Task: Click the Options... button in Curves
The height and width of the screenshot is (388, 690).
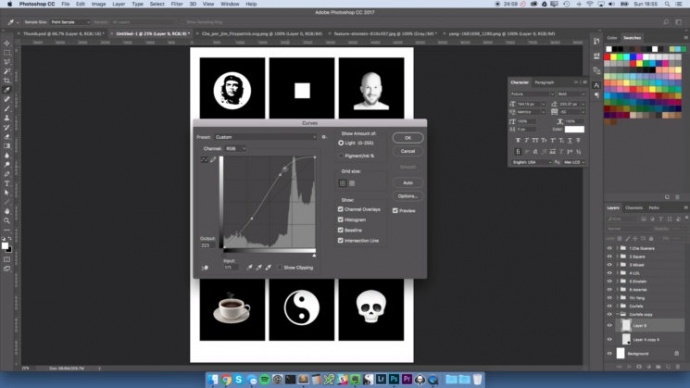Action: coord(408,196)
